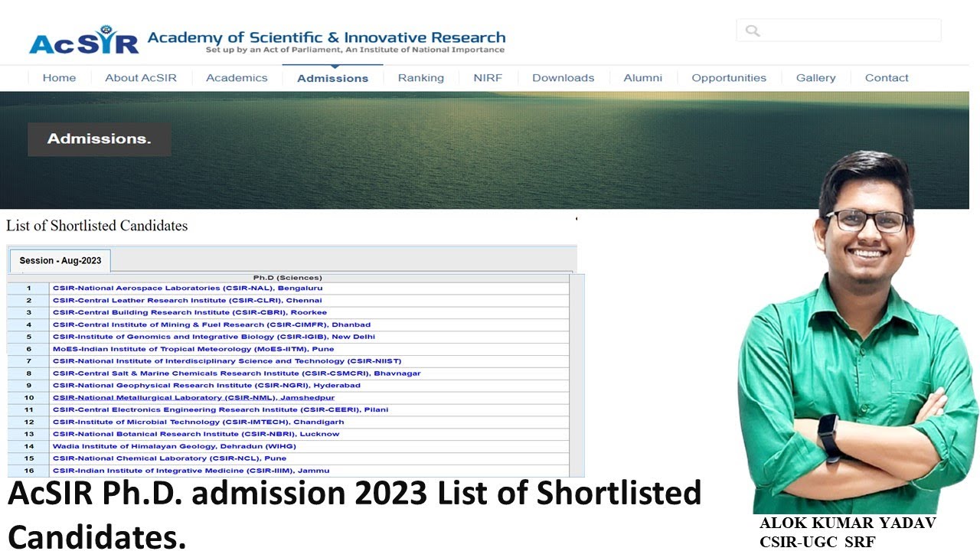Open CSIR-IMTECH, Chandigarh link
This screenshot has height=551, width=980.
pyautogui.click(x=198, y=422)
